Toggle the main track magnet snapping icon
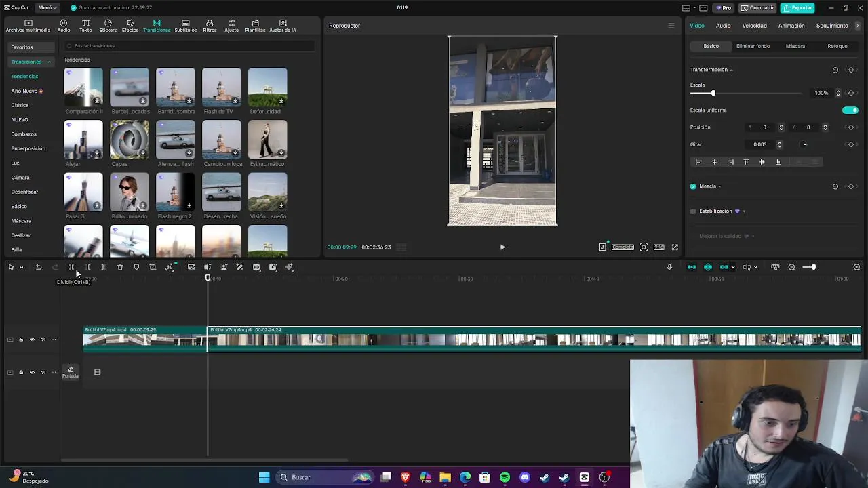868x488 pixels. pos(692,267)
